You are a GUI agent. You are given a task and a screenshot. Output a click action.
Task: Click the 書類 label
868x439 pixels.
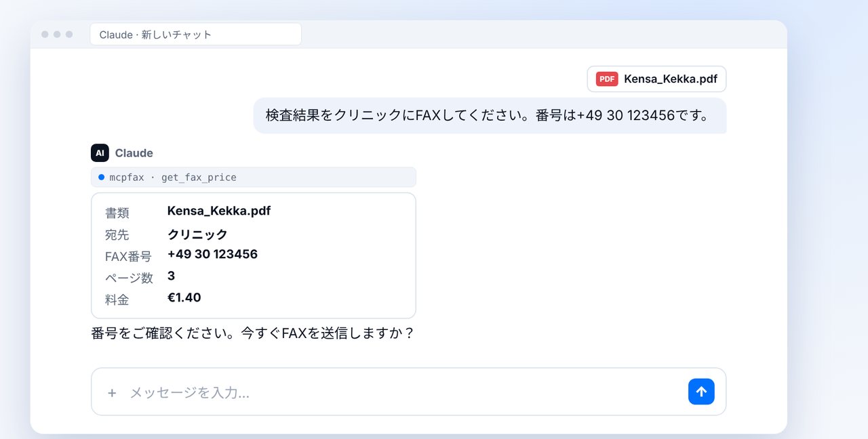click(117, 213)
